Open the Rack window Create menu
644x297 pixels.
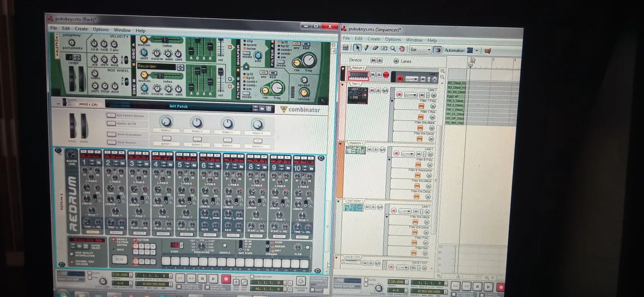(81, 29)
